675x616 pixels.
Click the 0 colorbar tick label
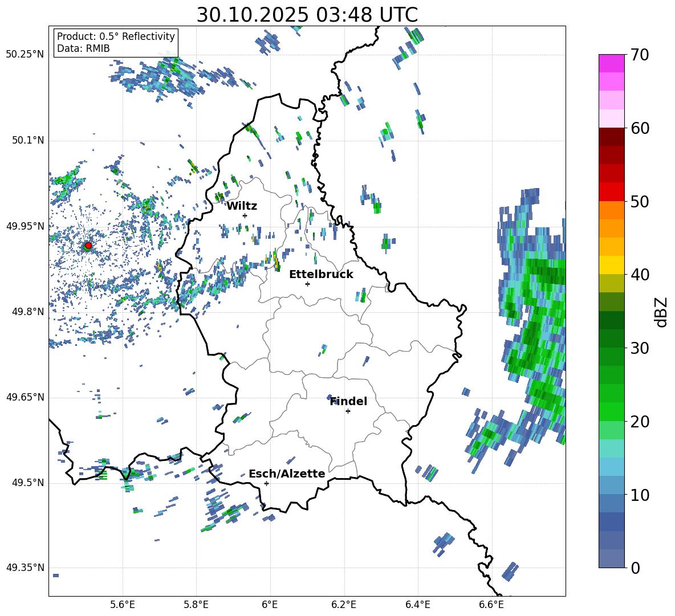[x=635, y=568]
